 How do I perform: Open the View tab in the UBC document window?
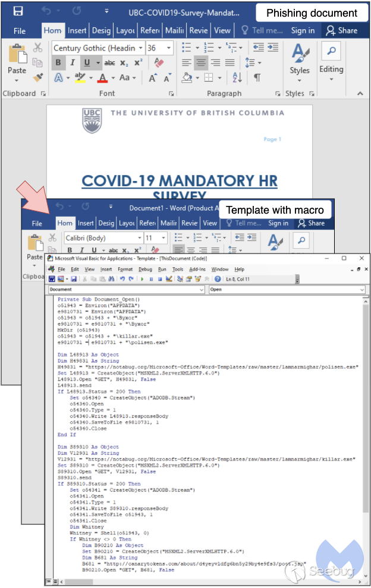(x=222, y=30)
